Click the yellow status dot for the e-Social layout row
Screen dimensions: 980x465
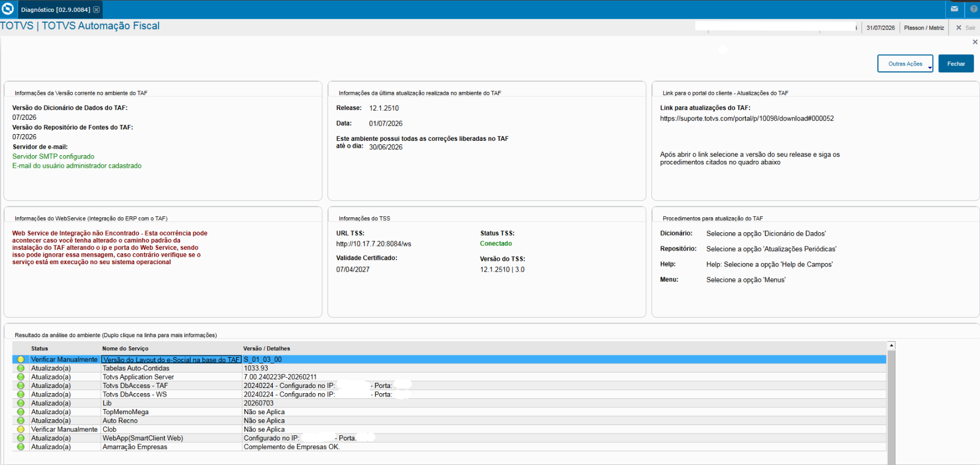pos(21,359)
